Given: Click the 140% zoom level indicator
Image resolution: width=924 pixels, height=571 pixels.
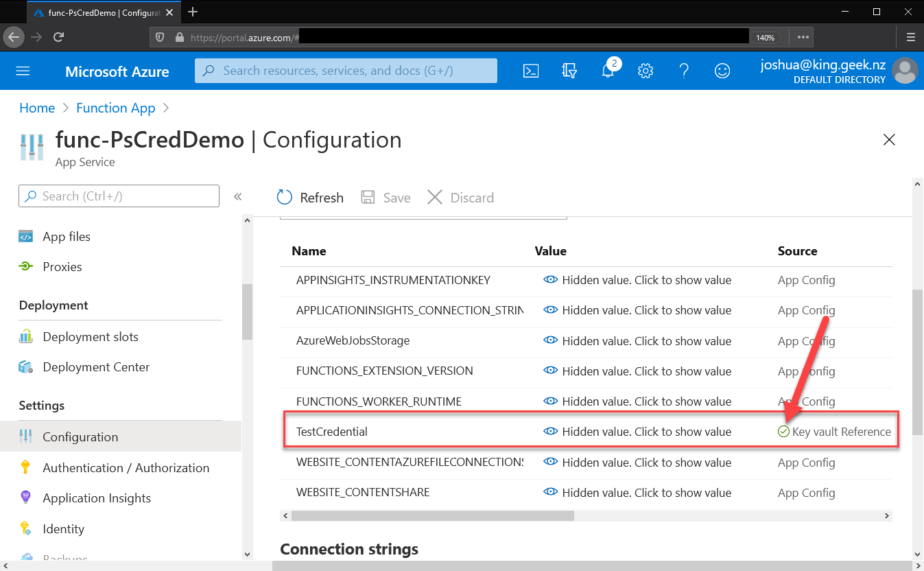Looking at the screenshot, I should [x=766, y=38].
